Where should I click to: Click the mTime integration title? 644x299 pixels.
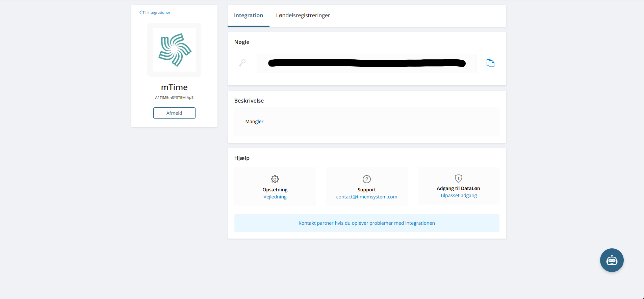click(x=174, y=87)
